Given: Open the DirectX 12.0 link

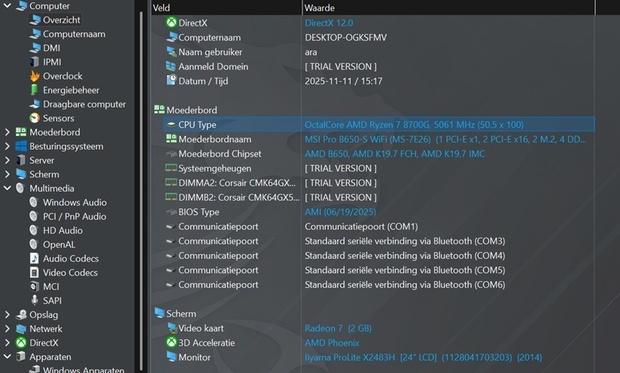Looking at the screenshot, I should pos(329,23).
